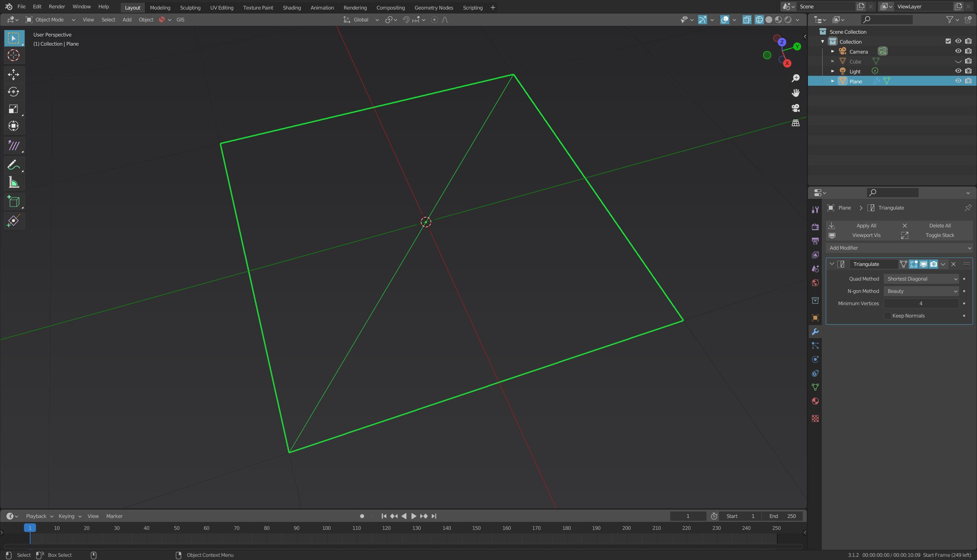
Task: Open Material properties tab
Action: click(815, 401)
